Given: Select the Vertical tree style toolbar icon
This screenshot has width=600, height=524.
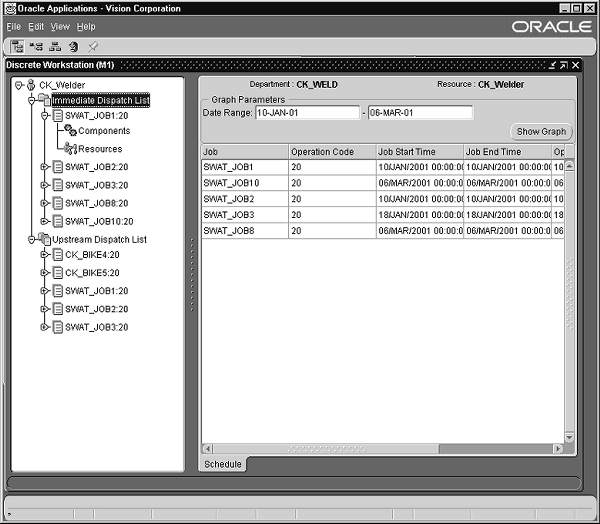Looking at the screenshot, I should (17, 47).
